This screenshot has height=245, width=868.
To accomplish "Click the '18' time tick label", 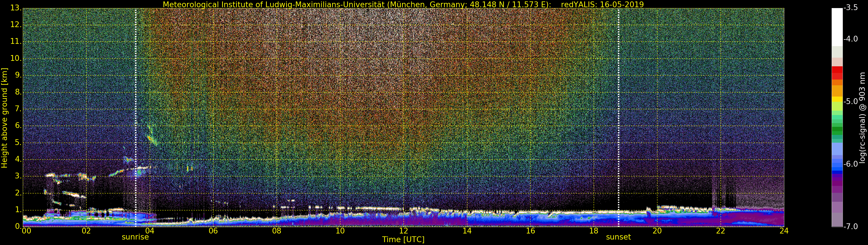I will click(x=594, y=231).
